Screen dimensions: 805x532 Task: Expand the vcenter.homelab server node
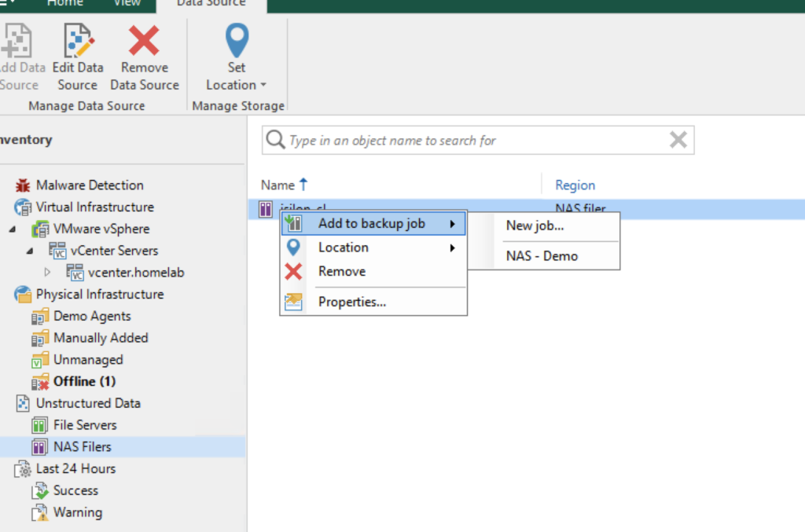click(47, 273)
